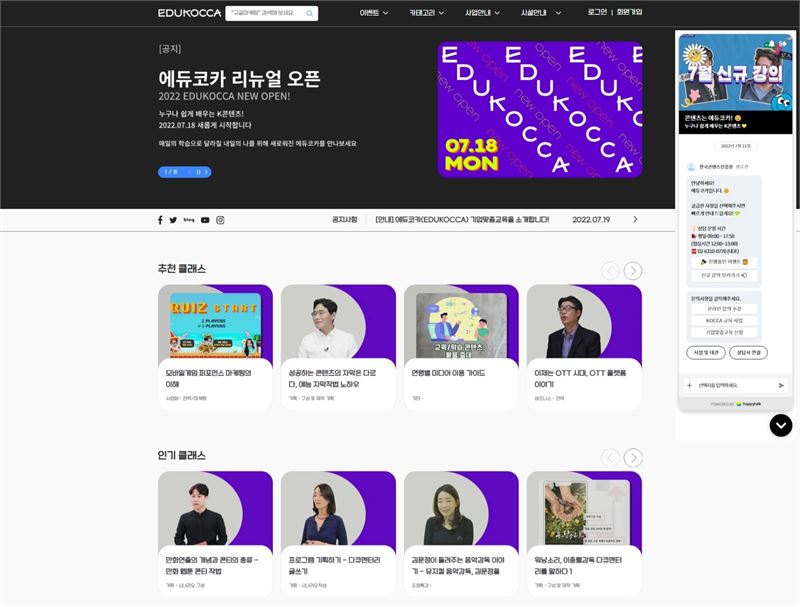Click the search magnifier icon
This screenshot has height=607, width=800.
(309, 13)
